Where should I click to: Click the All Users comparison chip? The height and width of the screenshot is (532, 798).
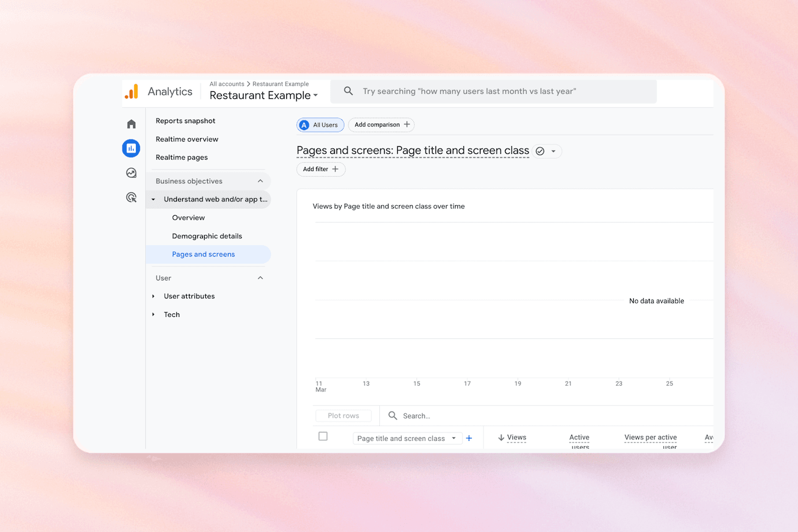point(320,125)
